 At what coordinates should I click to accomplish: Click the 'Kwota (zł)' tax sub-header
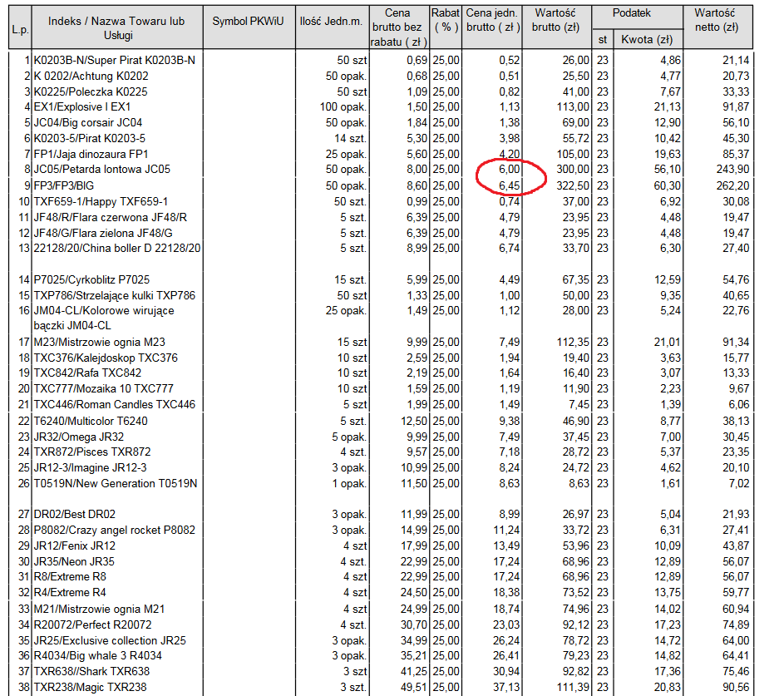(647, 39)
